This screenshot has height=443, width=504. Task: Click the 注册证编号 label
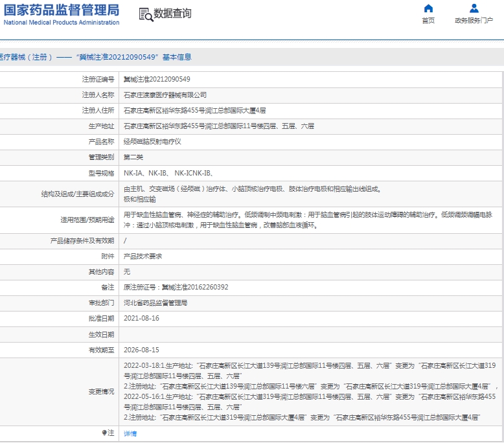98,80
